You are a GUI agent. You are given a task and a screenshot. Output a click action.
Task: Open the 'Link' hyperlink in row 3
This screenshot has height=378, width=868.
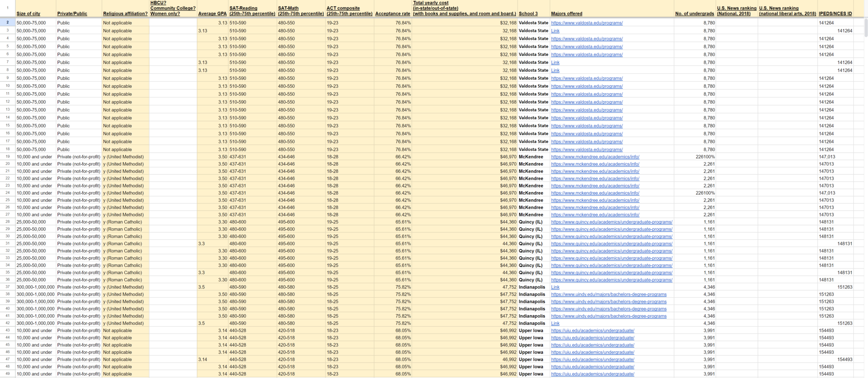point(555,31)
